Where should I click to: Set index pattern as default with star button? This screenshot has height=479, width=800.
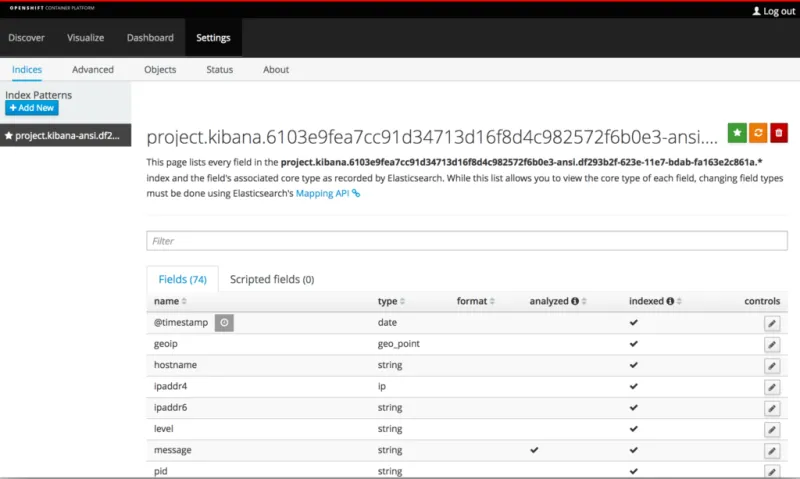[737, 133]
